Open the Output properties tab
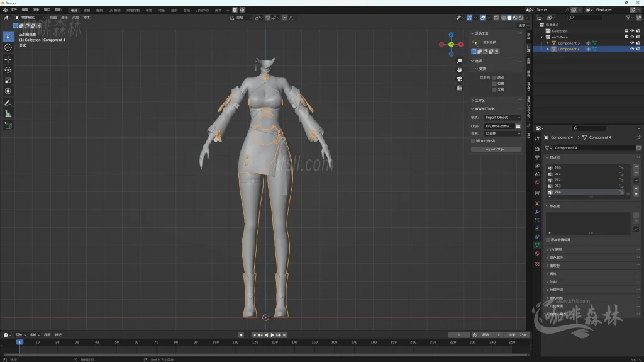Image resolution: width=644 pixels, height=362 pixels. pos(537,157)
